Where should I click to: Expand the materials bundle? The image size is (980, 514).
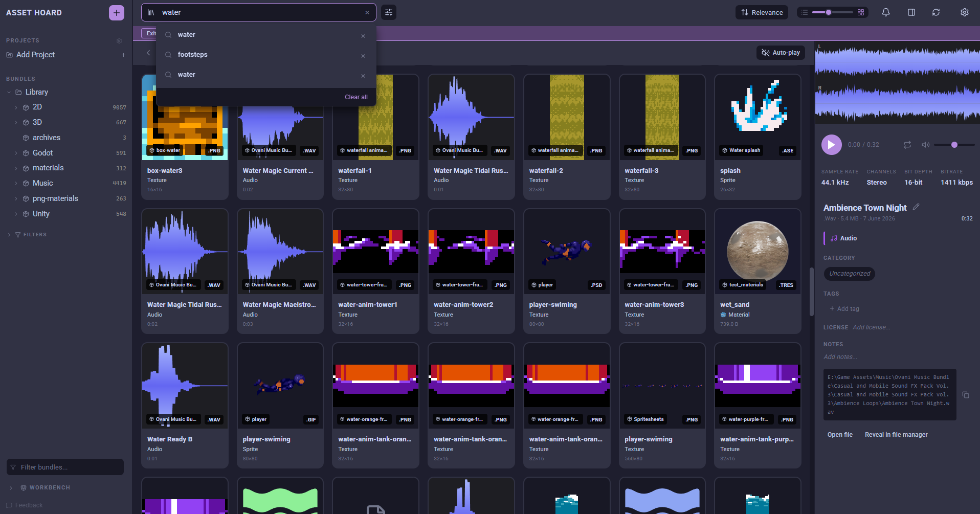click(16, 168)
